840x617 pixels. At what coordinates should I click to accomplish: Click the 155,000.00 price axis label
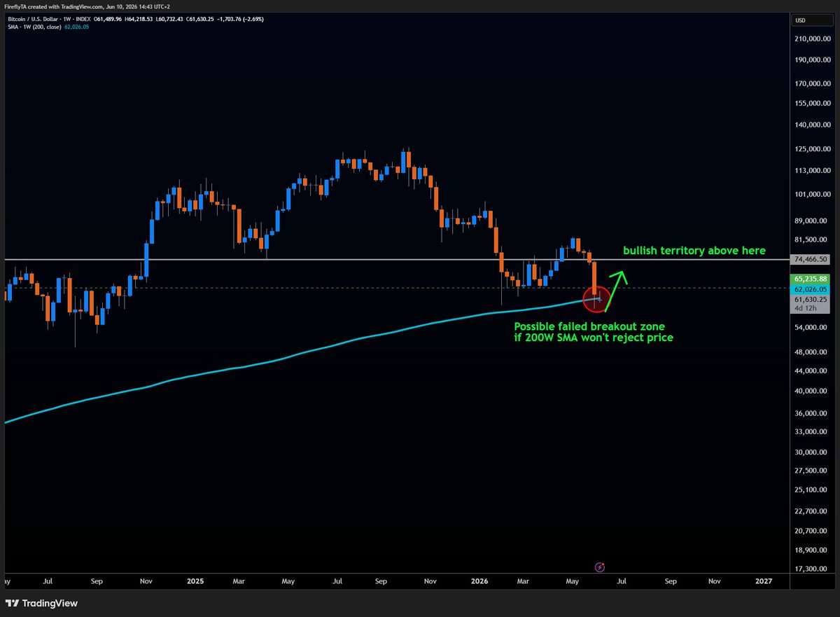click(813, 103)
